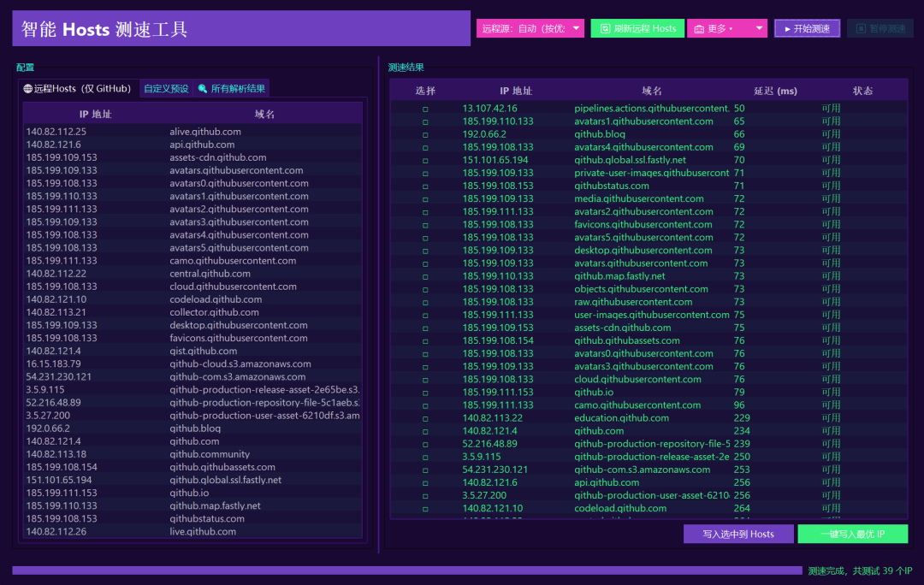924x585 pixels.
Task: Click the magnifier icon on 所有解析结果 tab
Action: [x=203, y=89]
